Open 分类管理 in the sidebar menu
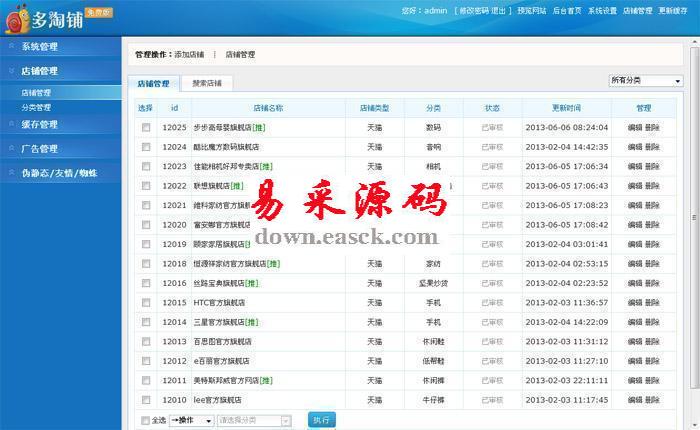Viewport: 700px width, 430px height. [36, 107]
